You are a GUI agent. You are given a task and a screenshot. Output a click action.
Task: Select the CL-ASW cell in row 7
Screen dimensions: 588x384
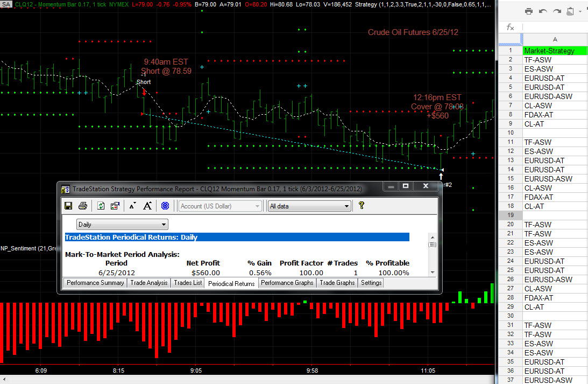(555, 106)
